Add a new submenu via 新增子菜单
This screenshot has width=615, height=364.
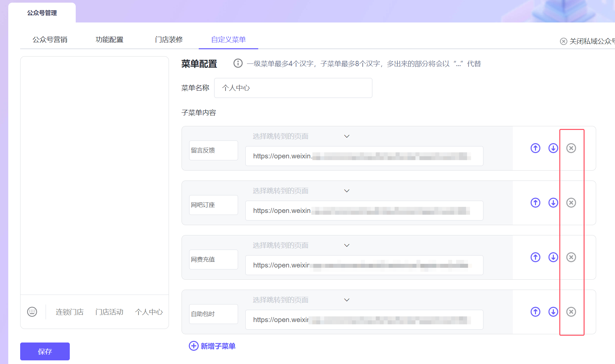212,346
